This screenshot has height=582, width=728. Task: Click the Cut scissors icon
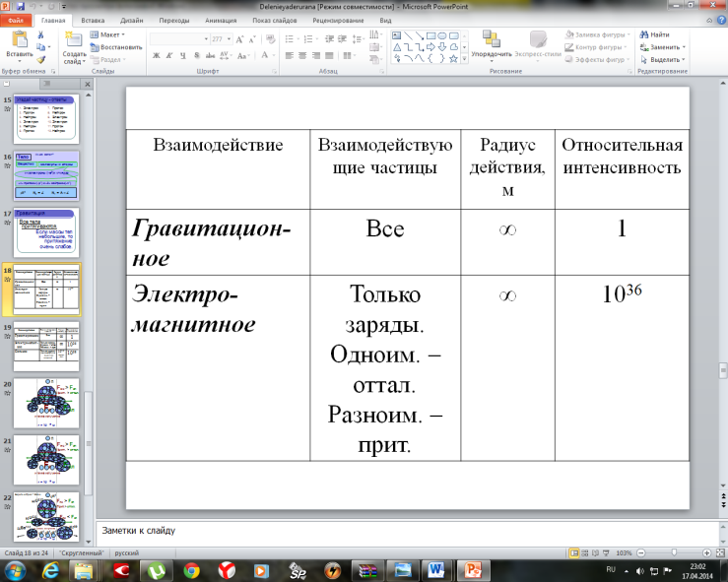tap(40, 34)
